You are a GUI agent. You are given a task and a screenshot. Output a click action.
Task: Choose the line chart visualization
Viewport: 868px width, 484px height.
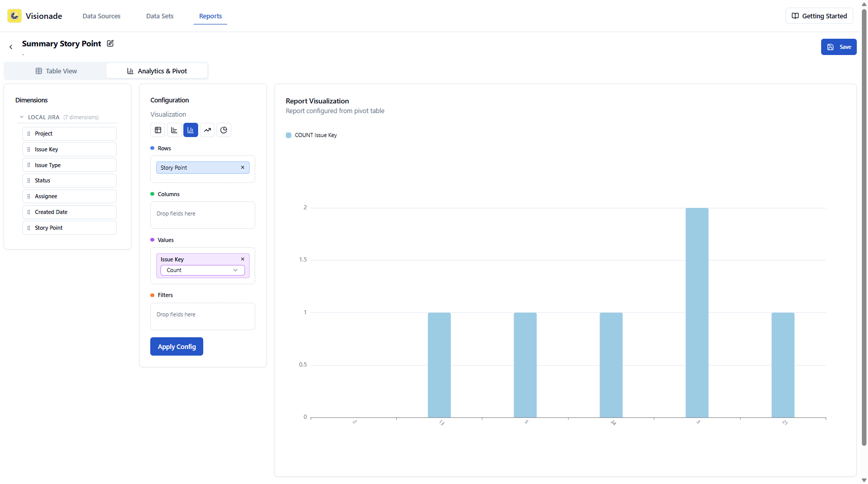pyautogui.click(x=207, y=130)
